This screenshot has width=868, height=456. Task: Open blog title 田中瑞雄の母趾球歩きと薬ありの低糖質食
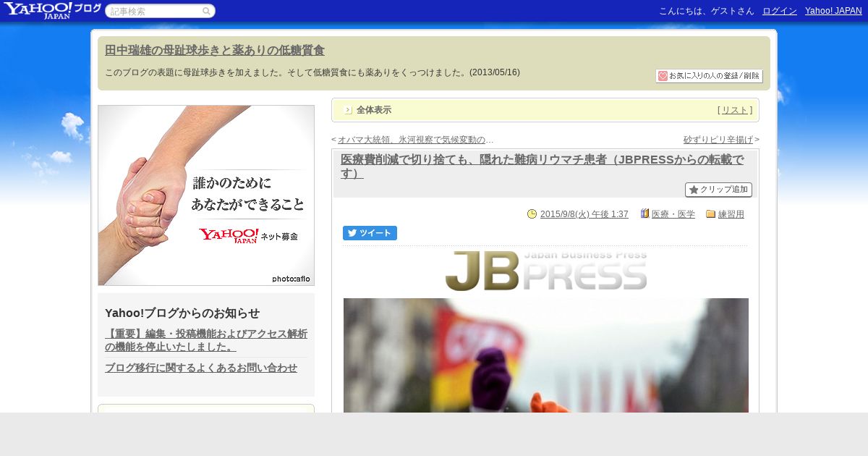pyautogui.click(x=215, y=51)
